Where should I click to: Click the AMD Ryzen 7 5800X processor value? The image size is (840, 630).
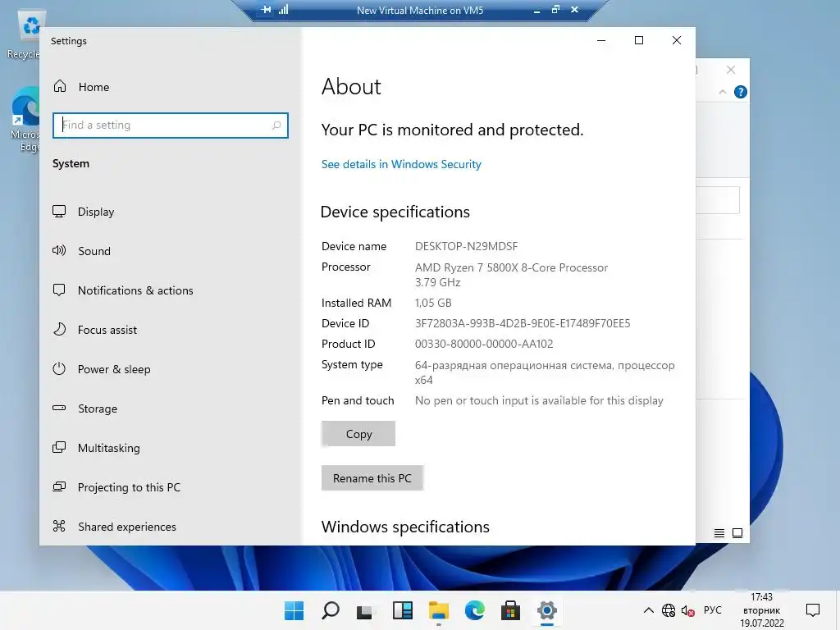(x=512, y=275)
